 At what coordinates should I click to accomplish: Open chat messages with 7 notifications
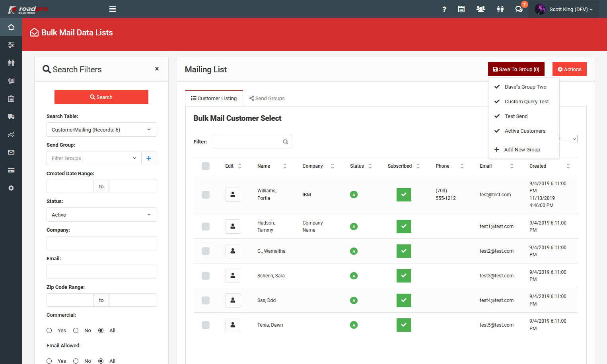point(519,9)
